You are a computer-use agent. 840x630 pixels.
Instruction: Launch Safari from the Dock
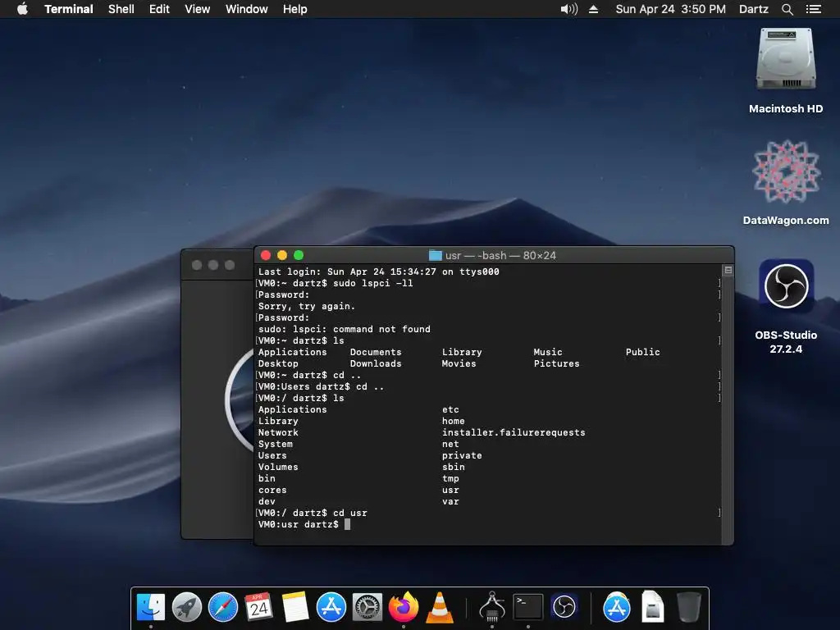pyautogui.click(x=223, y=608)
